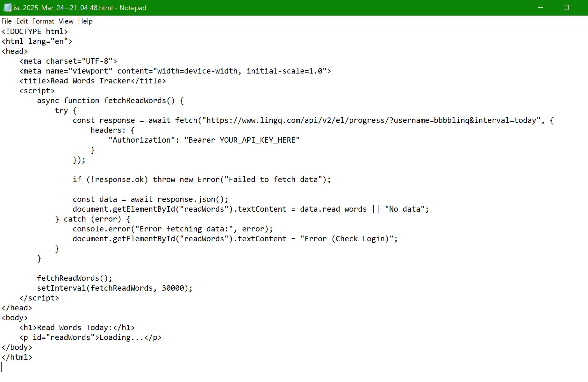The height and width of the screenshot is (382, 588).
Task: Click the opening <head> tag
Action: click(15, 51)
